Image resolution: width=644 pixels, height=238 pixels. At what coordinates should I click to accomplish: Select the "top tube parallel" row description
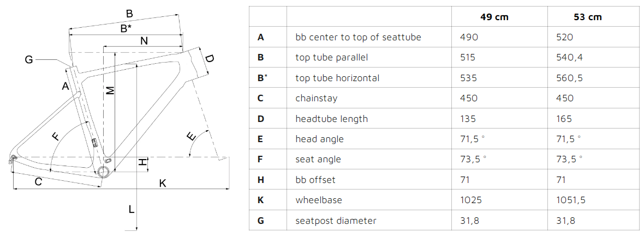tap(331, 57)
